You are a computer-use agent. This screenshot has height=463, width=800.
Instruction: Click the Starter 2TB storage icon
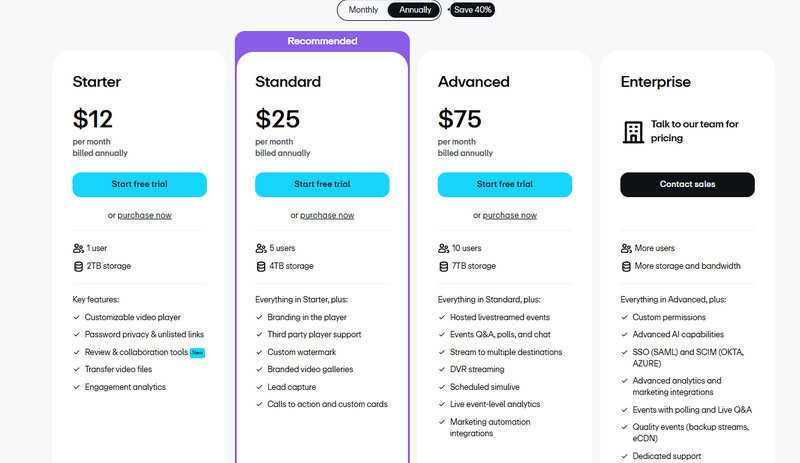coord(78,266)
